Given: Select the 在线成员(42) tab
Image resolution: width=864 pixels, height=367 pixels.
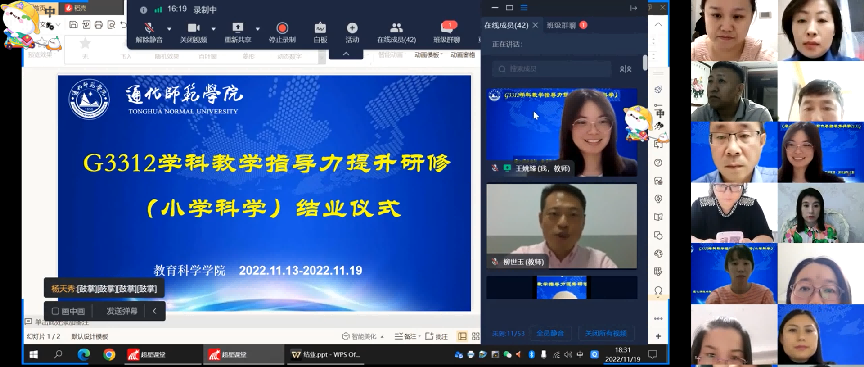Looking at the screenshot, I should tap(506, 25).
